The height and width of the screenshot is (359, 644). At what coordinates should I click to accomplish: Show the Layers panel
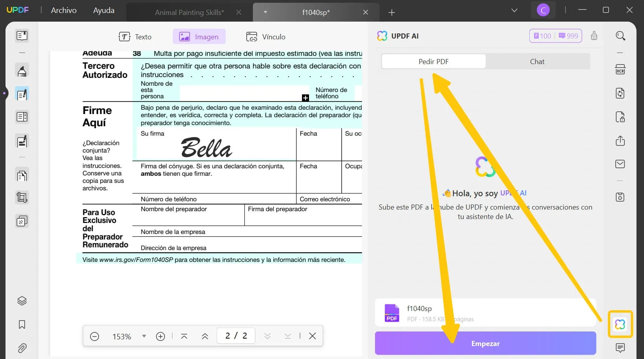point(22,301)
